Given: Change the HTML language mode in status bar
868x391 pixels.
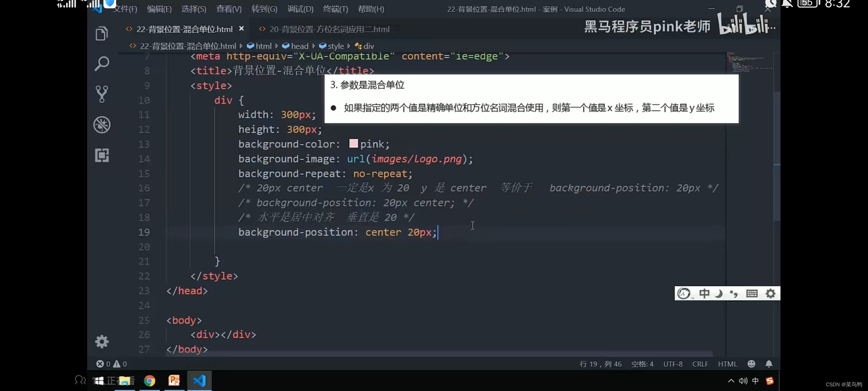Looking at the screenshot, I should click(x=727, y=364).
